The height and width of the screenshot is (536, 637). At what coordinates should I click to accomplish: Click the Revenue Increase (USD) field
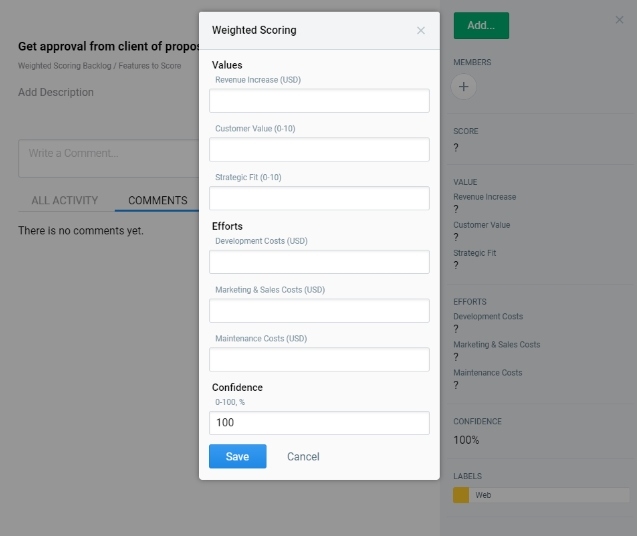pos(319,101)
